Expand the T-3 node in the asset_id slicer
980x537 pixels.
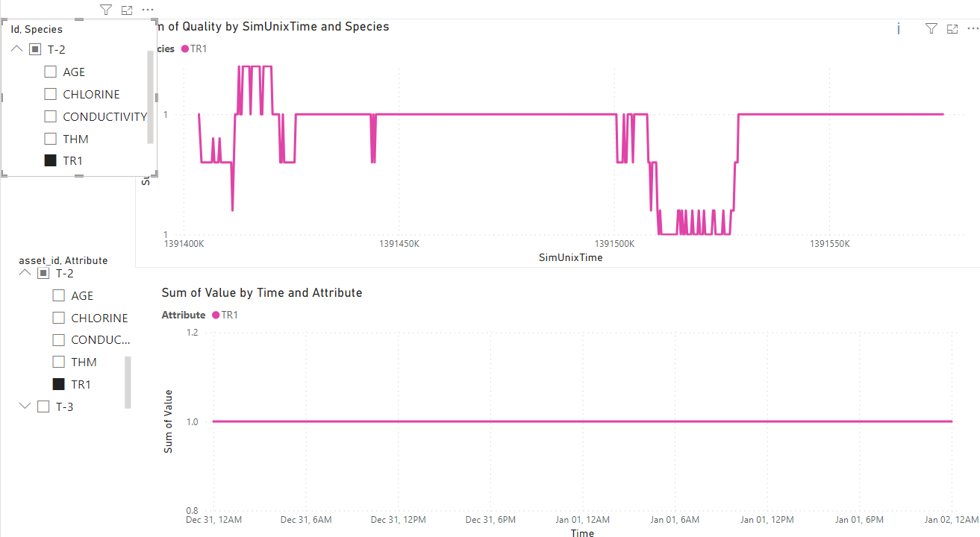(25, 406)
